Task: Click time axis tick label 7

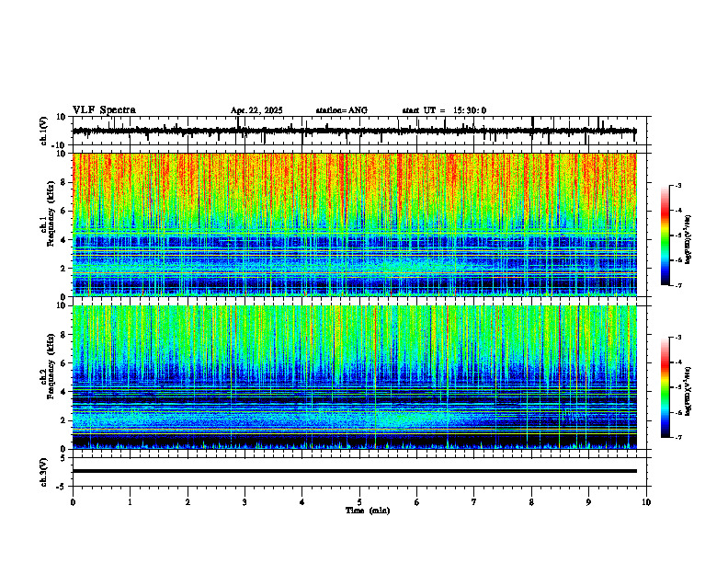Action: pyautogui.click(x=474, y=502)
